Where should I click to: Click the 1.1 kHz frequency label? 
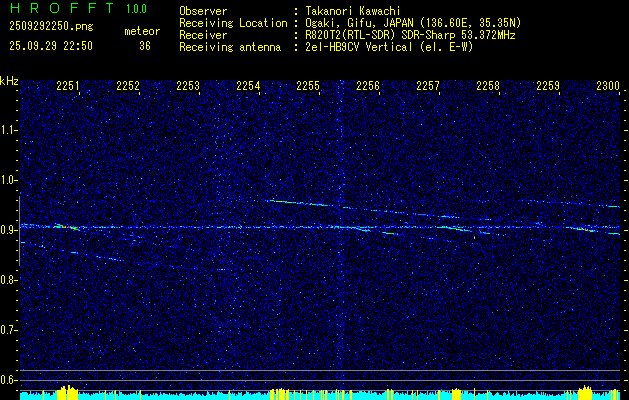8,130
